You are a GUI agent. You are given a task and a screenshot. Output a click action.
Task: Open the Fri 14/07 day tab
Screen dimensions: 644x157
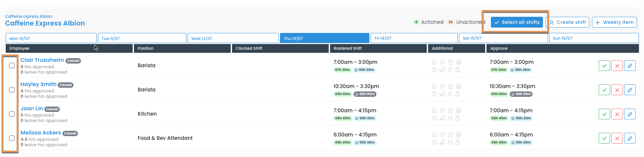(x=414, y=38)
